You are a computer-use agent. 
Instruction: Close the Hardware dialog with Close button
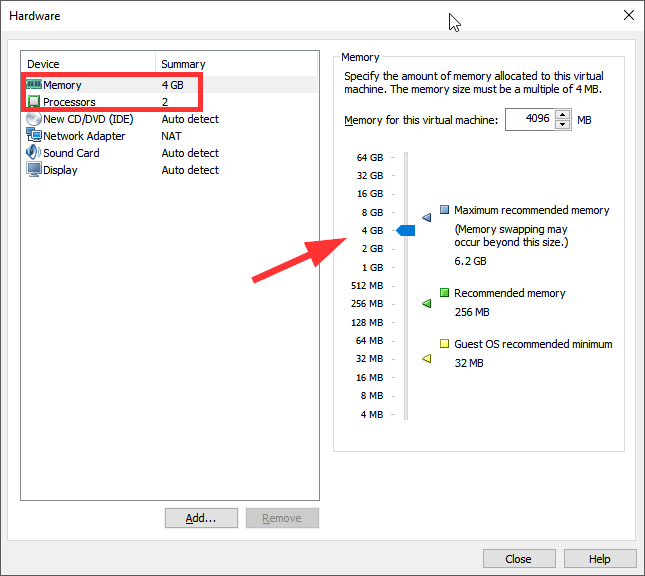coord(519,559)
